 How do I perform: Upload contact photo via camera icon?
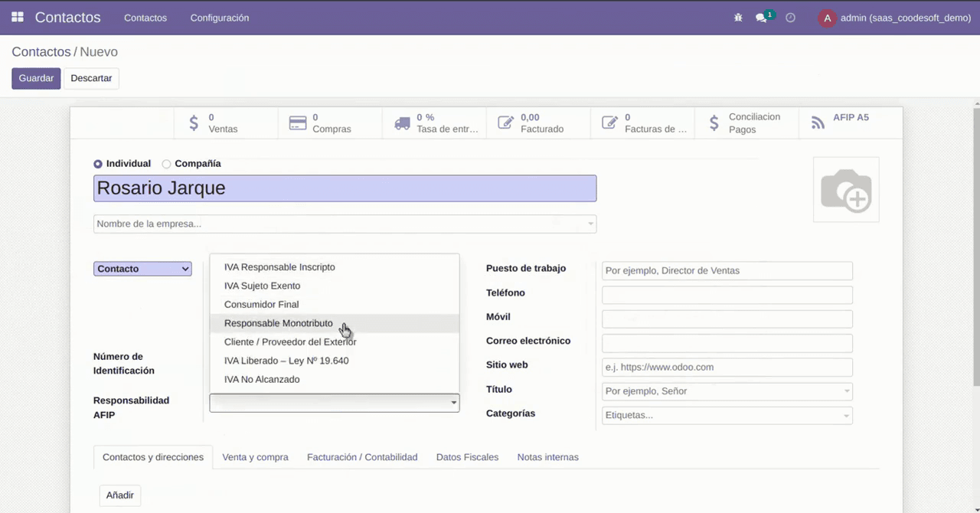coord(846,190)
